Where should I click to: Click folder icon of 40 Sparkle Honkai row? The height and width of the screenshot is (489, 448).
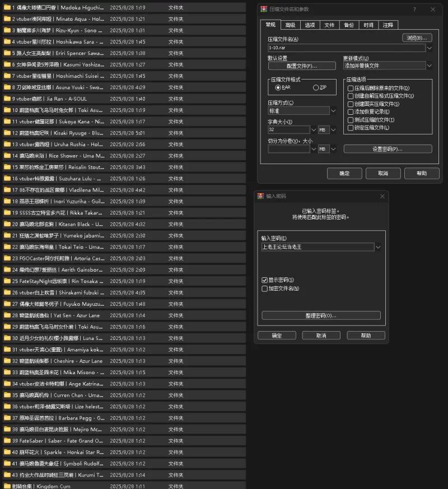[x=7, y=452]
